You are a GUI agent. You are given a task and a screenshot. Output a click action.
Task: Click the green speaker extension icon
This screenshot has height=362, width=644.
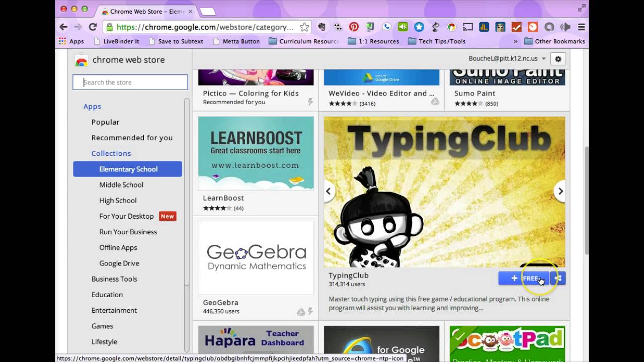point(403,27)
